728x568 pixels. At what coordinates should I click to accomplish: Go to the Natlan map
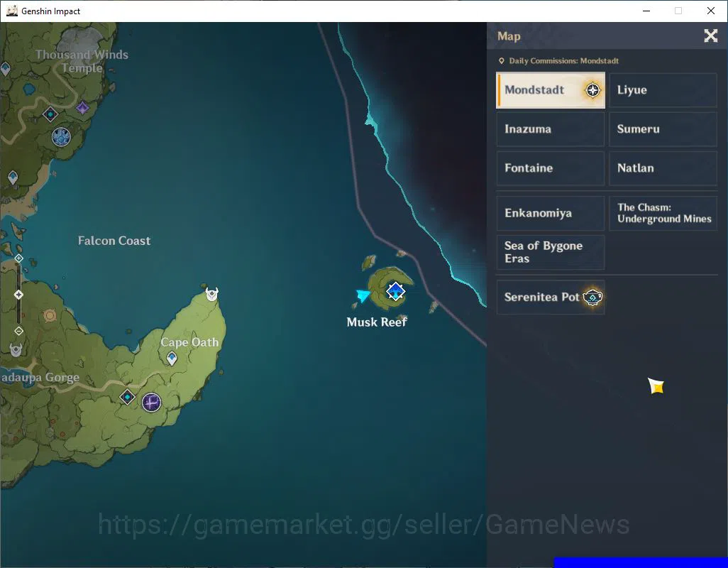[x=663, y=168]
